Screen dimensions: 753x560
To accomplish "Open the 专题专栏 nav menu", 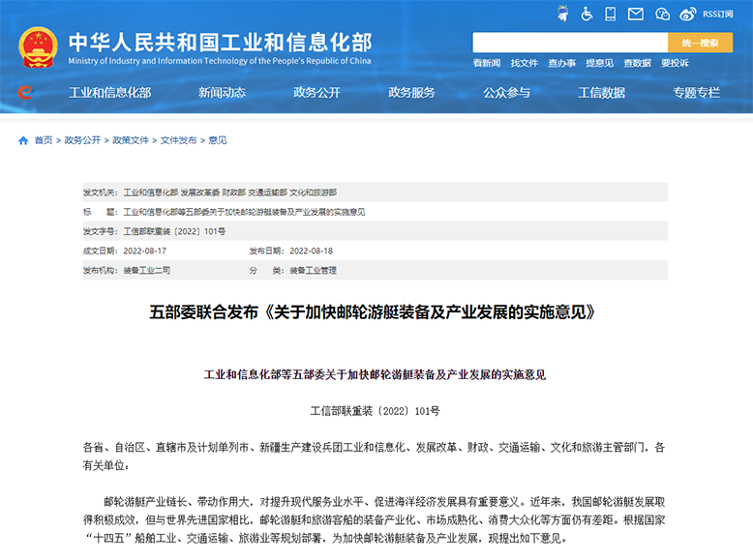I will 696,92.
